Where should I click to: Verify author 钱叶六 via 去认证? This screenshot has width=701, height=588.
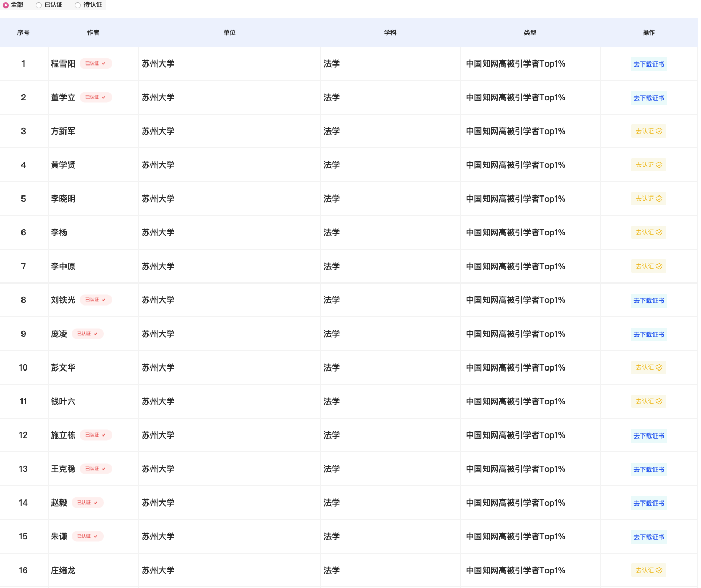[648, 402]
